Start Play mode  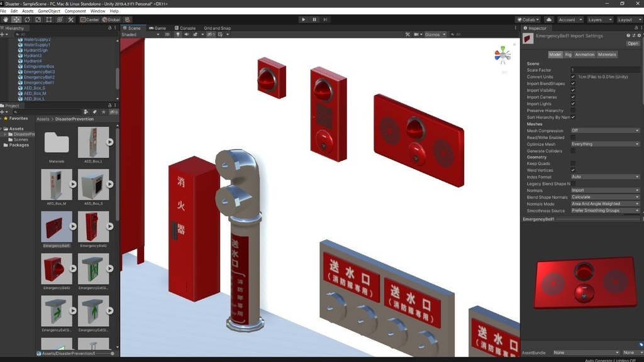tap(304, 19)
